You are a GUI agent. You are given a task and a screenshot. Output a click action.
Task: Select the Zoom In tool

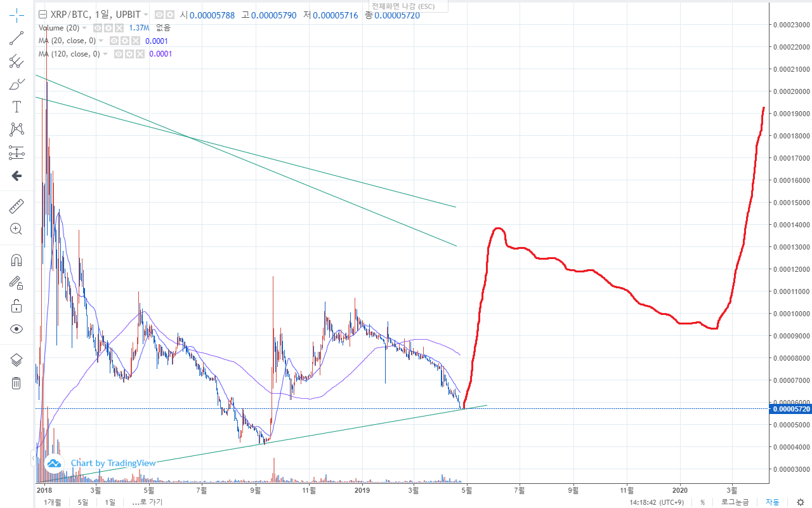click(16, 229)
